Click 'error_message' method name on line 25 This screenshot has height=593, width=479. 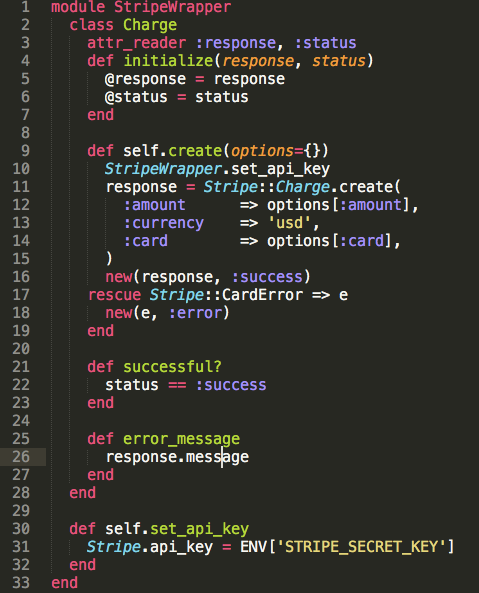point(181,439)
